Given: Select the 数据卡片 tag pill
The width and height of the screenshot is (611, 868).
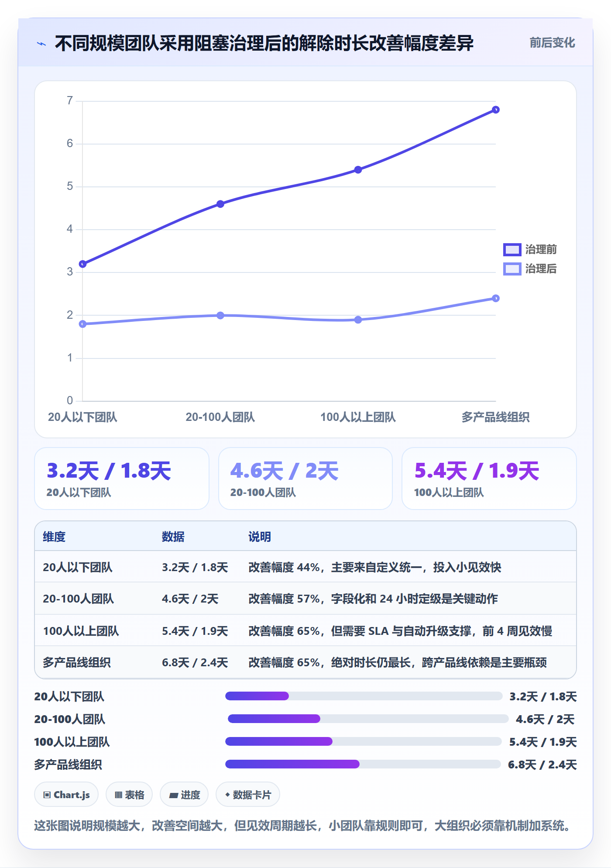Looking at the screenshot, I should point(248,795).
